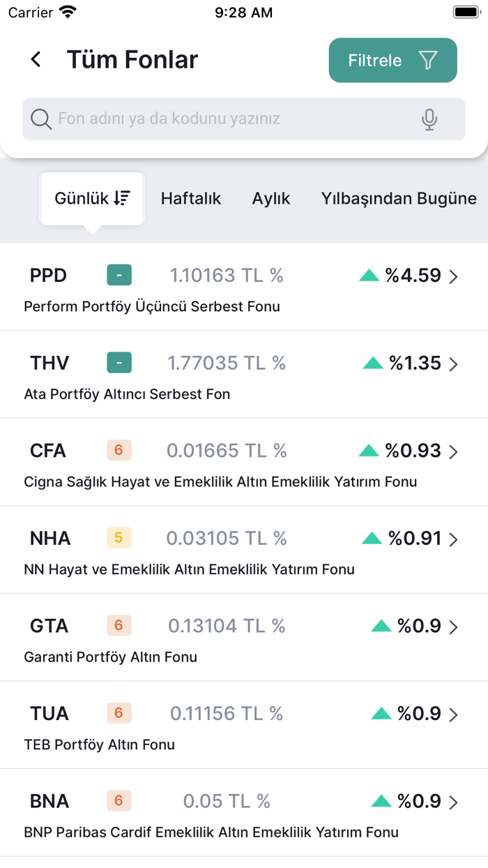Tap the risk badge 6 beside CFA

pyautogui.click(x=119, y=450)
